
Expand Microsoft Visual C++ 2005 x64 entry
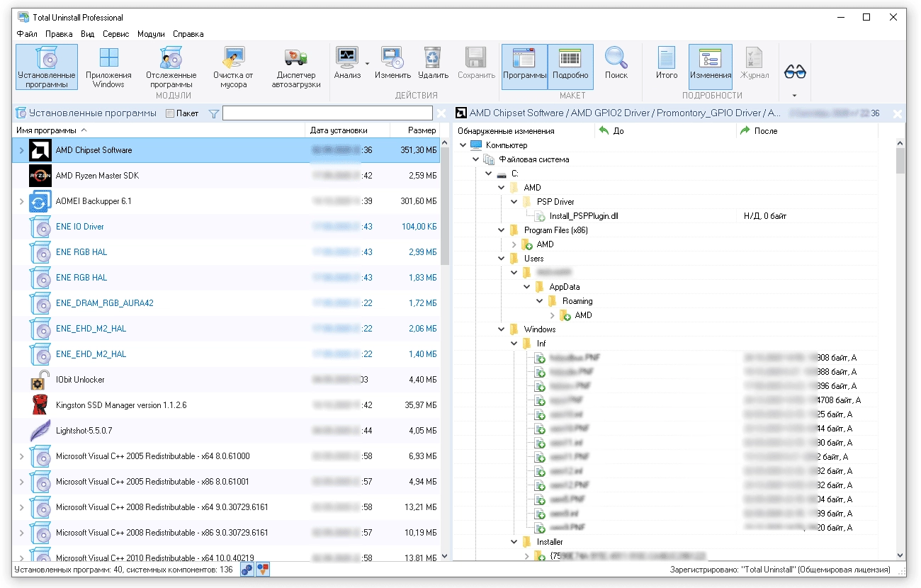pyautogui.click(x=21, y=456)
